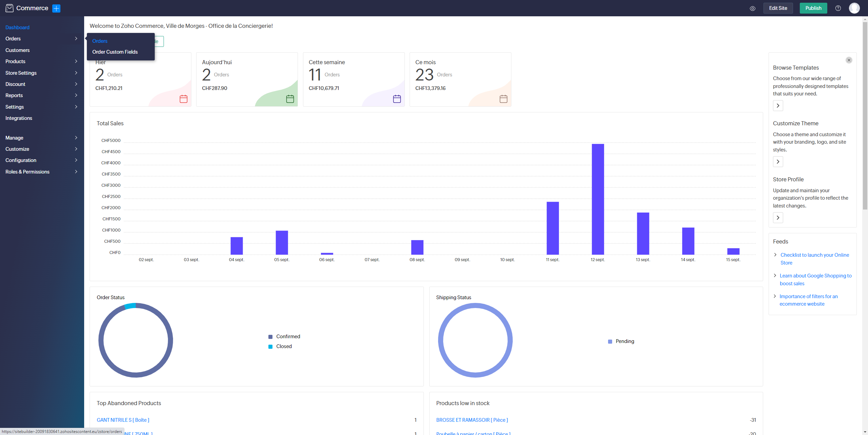Expand the Products sidebar chevron
The width and height of the screenshot is (868, 435).
pyautogui.click(x=76, y=61)
